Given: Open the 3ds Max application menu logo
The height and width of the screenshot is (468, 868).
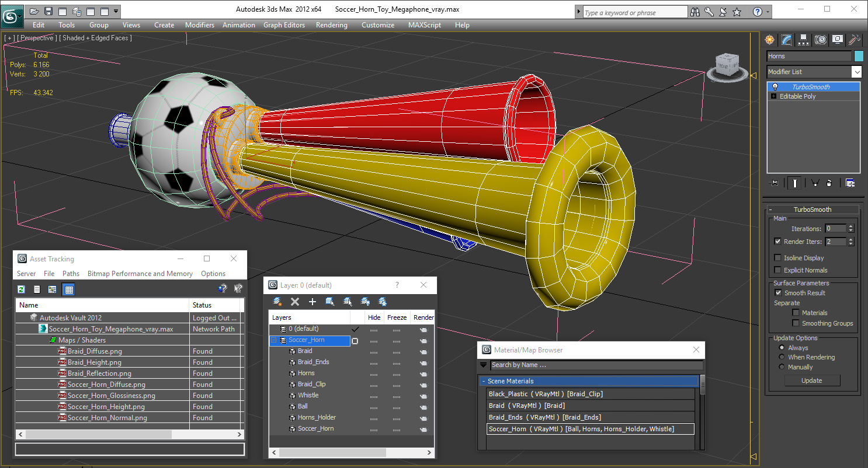Looking at the screenshot, I should 11,16.
